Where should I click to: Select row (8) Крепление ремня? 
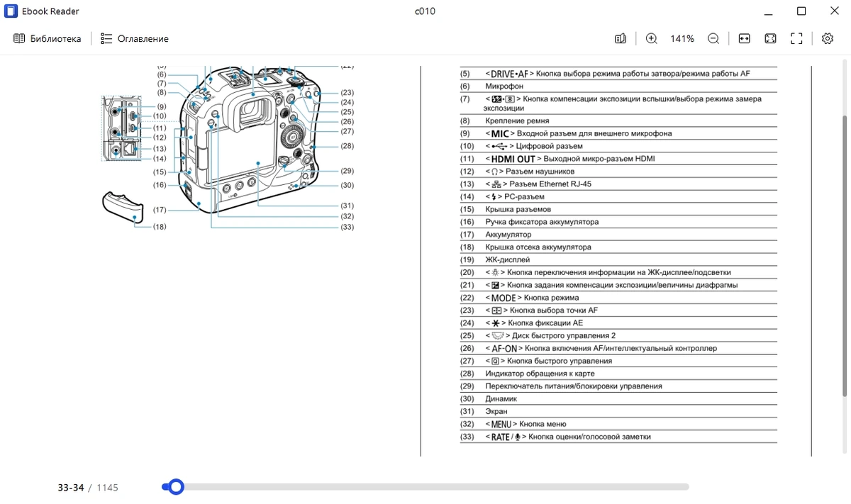618,121
